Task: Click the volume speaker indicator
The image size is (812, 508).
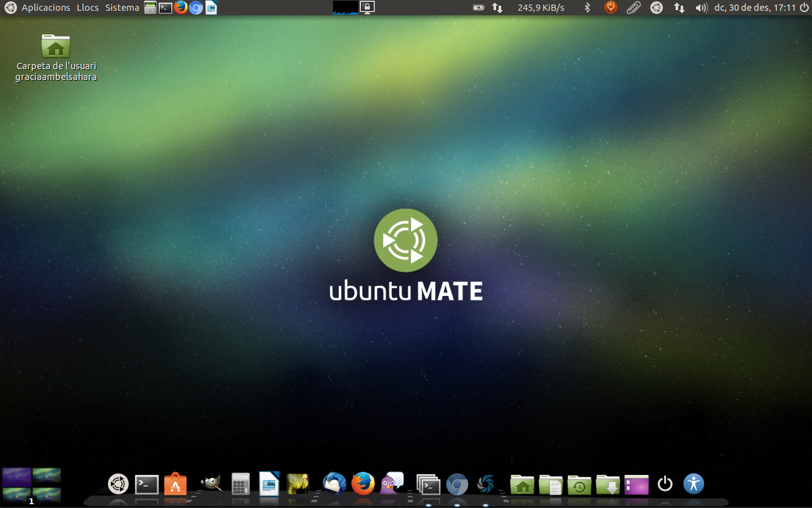Action: (701, 8)
